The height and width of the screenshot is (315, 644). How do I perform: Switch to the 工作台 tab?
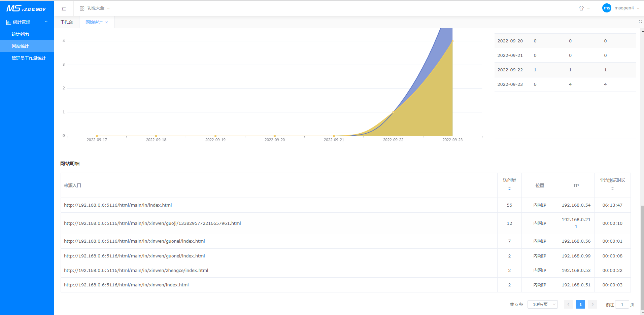tap(67, 22)
